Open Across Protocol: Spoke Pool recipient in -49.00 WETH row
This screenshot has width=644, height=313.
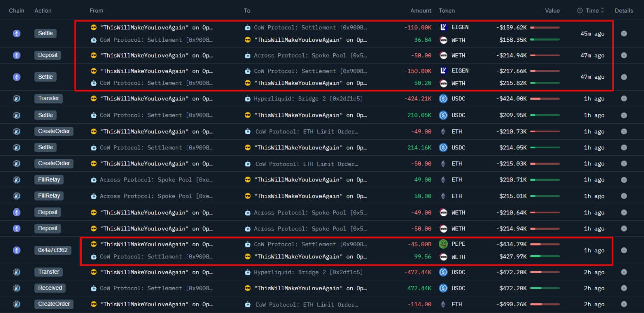(310, 213)
